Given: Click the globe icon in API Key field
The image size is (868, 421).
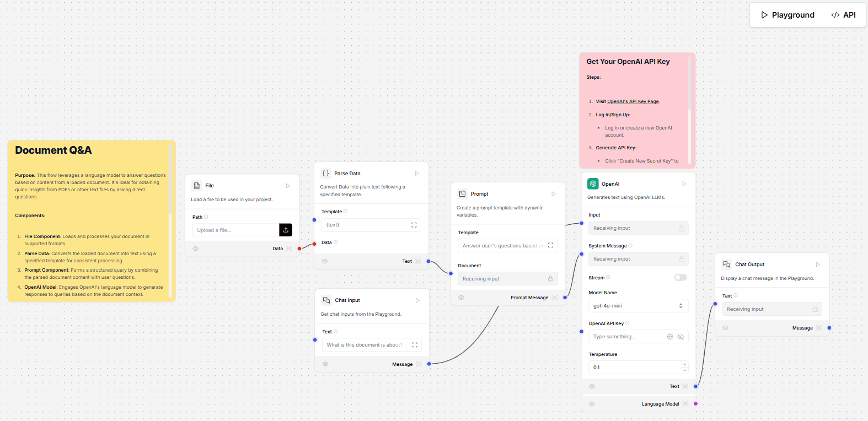Looking at the screenshot, I should [670, 337].
